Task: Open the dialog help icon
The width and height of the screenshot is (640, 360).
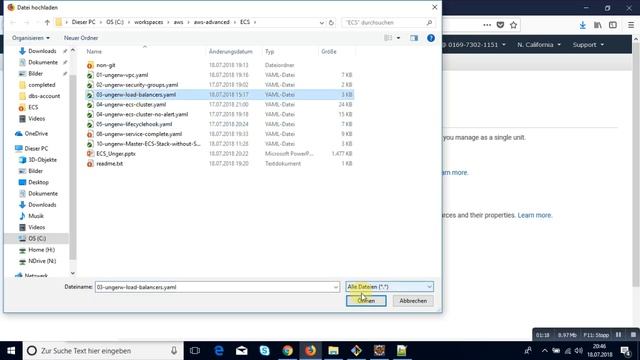Action: click(x=431, y=38)
